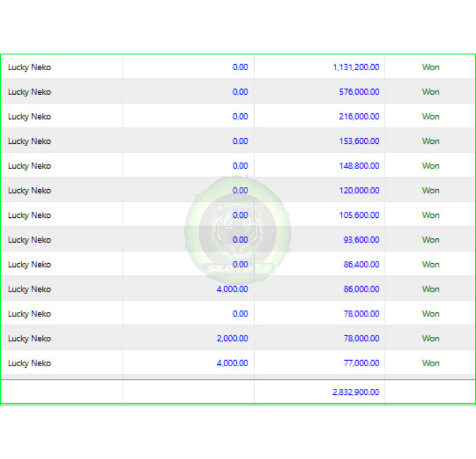
Task: Select the 93,600.00 win value
Action: tap(361, 239)
